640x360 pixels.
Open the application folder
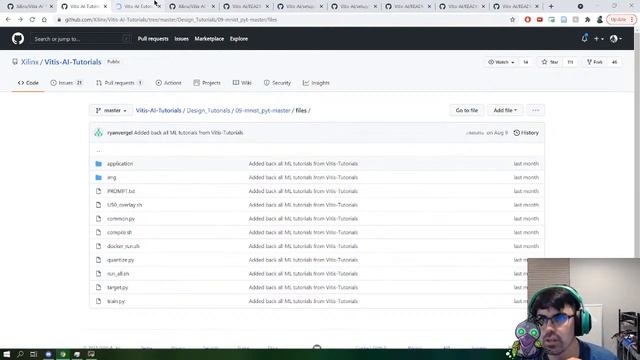[120, 164]
